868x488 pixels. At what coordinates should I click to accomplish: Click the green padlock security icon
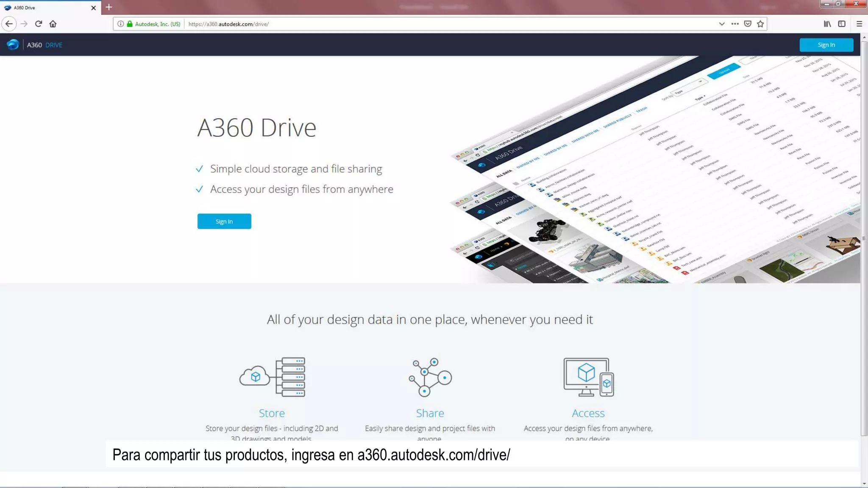coord(130,24)
